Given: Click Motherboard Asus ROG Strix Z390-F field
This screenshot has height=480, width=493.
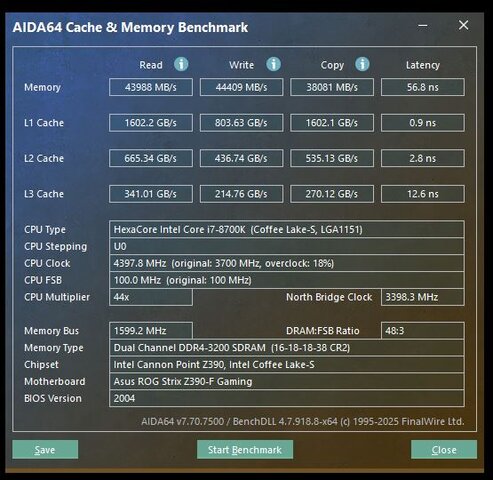Looking at the screenshot, I should click(x=287, y=381).
